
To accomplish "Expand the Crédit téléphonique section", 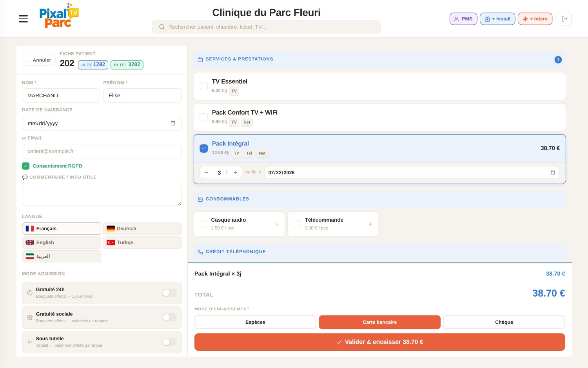I will pyautogui.click(x=379, y=251).
